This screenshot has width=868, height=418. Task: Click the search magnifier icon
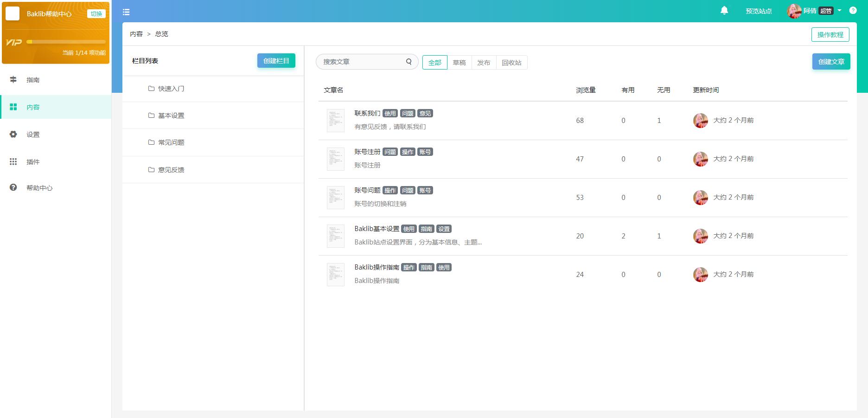tap(408, 62)
